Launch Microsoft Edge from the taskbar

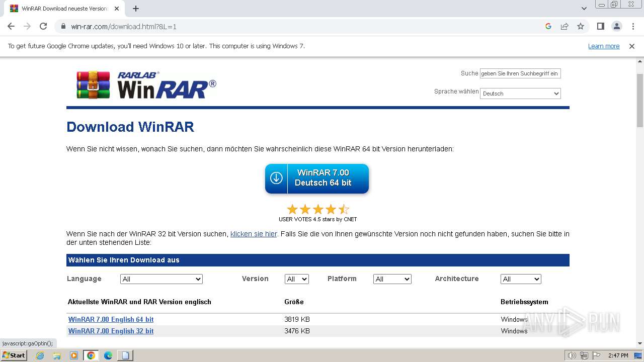pyautogui.click(x=108, y=355)
